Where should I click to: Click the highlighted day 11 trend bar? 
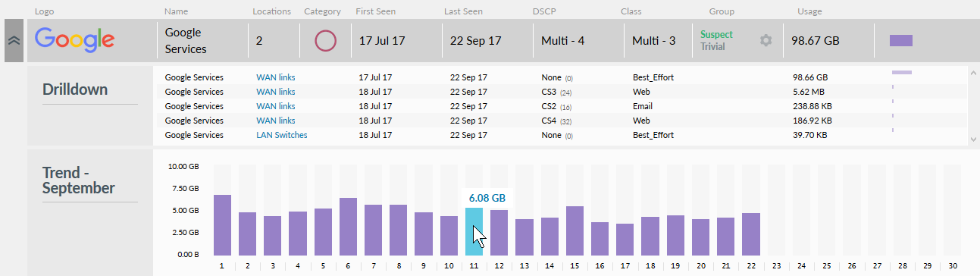pos(474,231)
